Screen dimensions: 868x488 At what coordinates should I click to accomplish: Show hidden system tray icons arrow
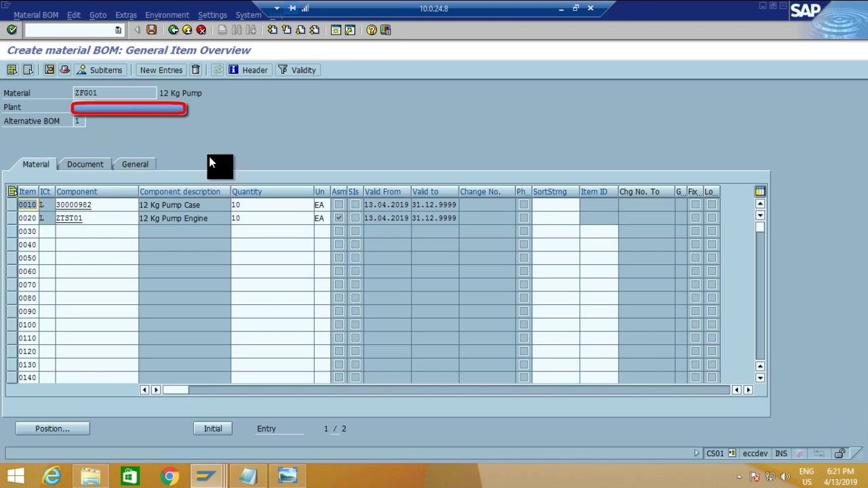coord(740,476)
